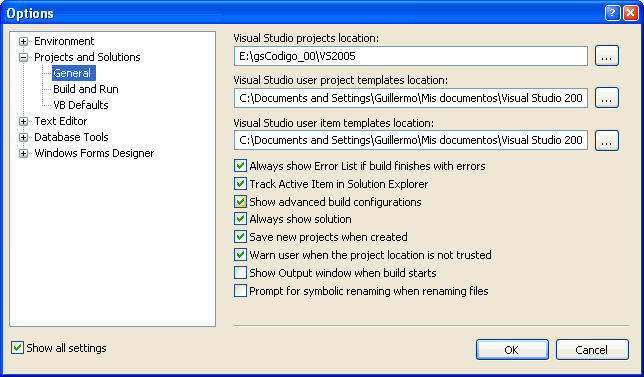Click the user item templates location field
This screenshot has width=644, height=377.
(x=411, y=140)
